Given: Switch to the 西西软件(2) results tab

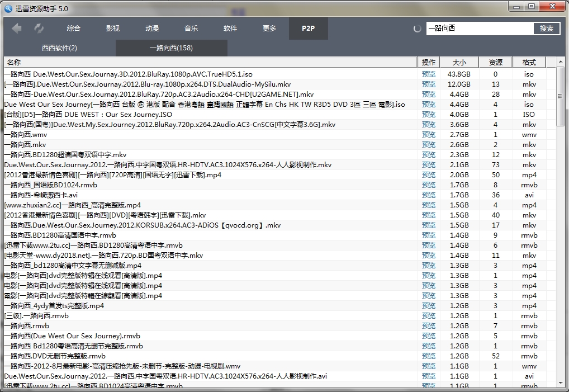Looking at the screenshot, I should pyautogui.click(x=59, y=48).
